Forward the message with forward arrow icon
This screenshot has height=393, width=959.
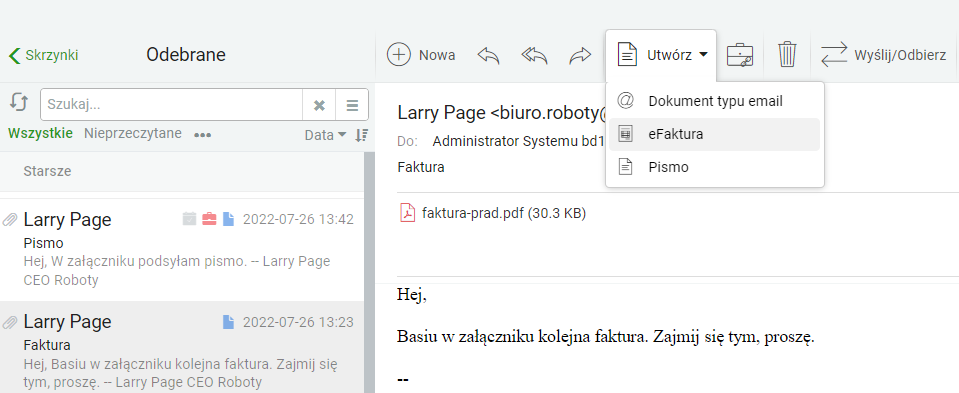click(580, 55)
